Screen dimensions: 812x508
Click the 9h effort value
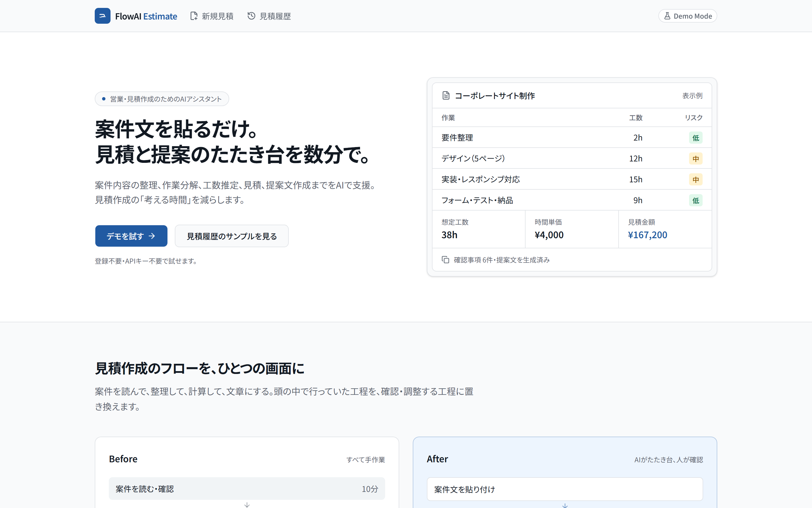pos(637,200)
